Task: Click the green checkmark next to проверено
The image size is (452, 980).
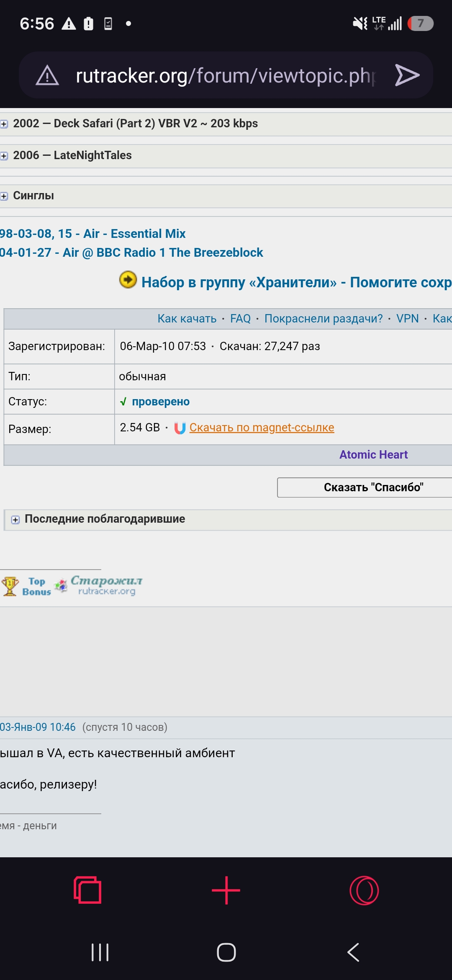Action: (123, 402)
